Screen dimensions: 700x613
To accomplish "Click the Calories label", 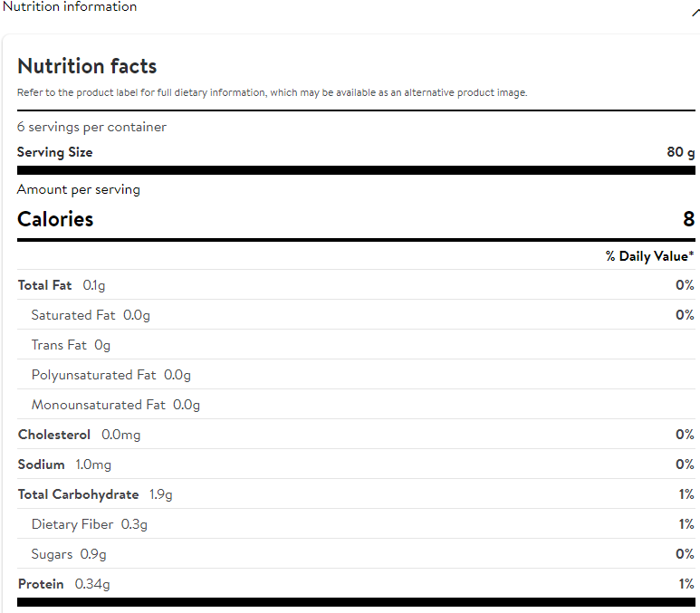I will [55, 219].
